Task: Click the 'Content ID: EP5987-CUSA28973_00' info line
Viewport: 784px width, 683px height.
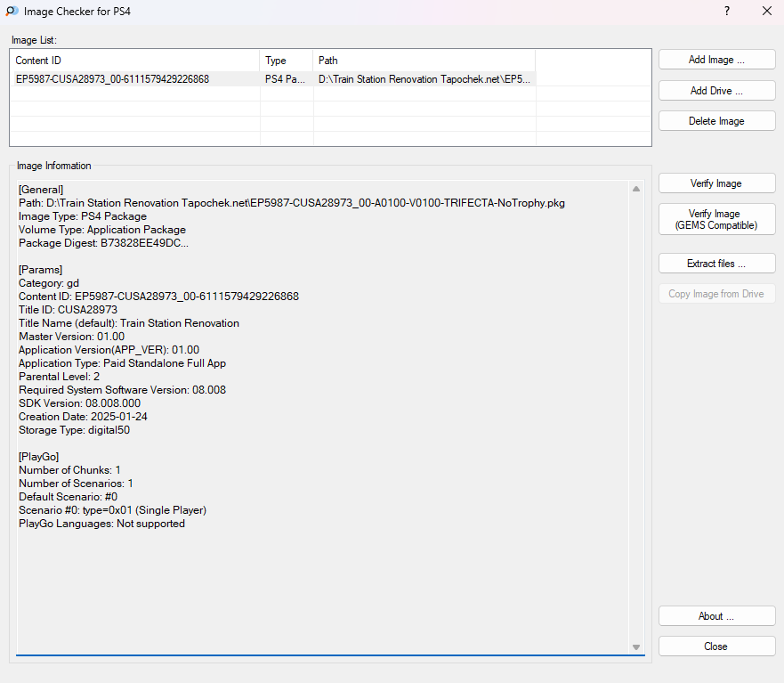Action: [158, 297]
